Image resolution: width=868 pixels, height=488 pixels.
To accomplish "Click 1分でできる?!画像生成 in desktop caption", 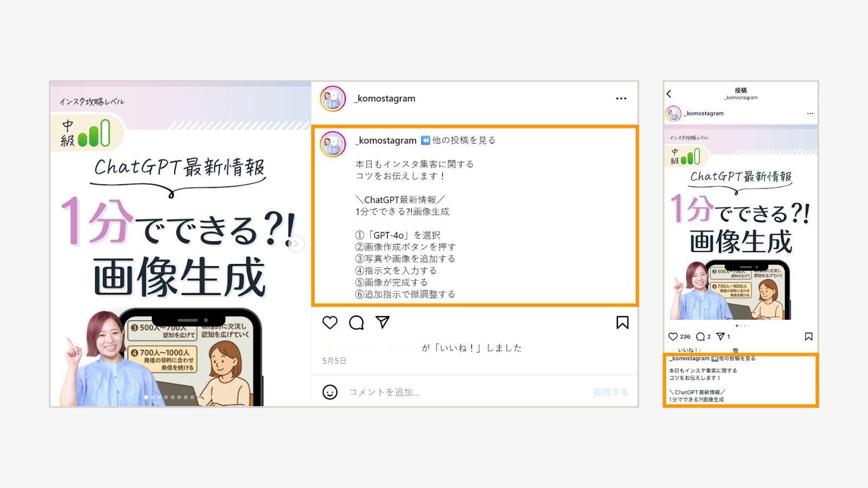I will tap(402, 212).
